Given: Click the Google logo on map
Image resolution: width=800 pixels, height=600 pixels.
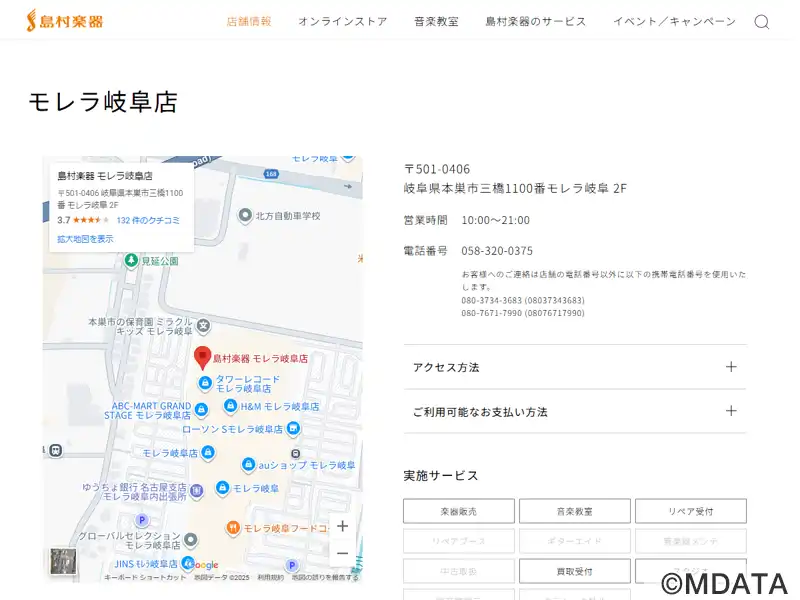Looking at the screenshot, I should point(204,565).
